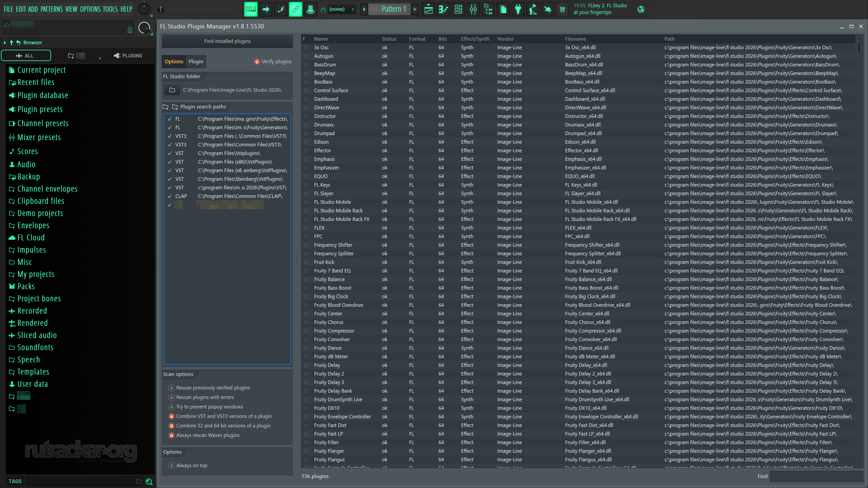Collapse Browser with its header arrow
Screen dimensions: 868x488
(5, 42)
